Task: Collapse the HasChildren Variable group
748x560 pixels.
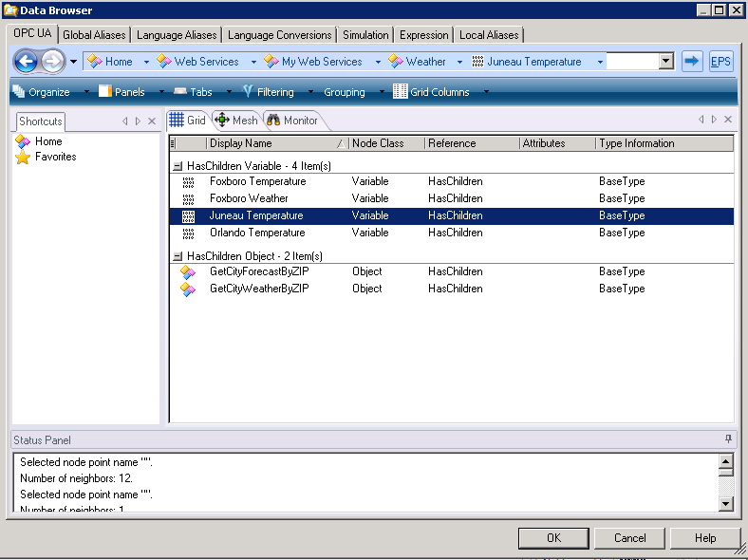Action: [x=178, y=166]
